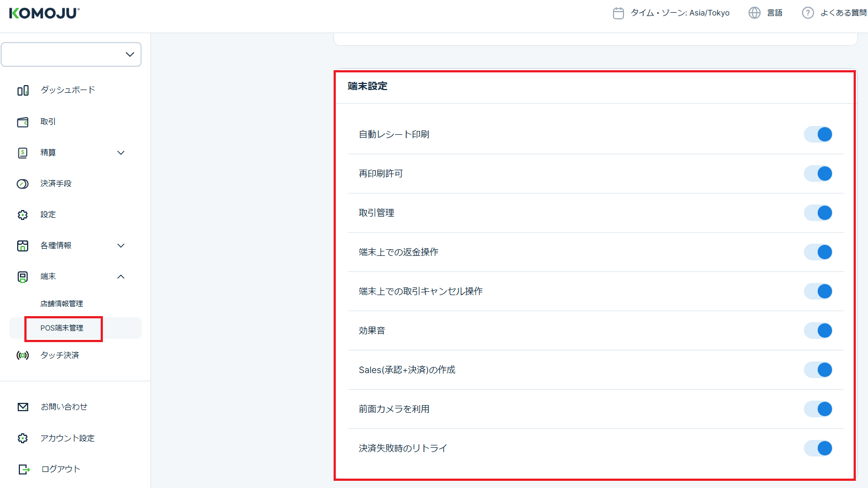Collapse the 端末 menu section
The height and width of the screenshot is (488, 868).
click(121, 277)
